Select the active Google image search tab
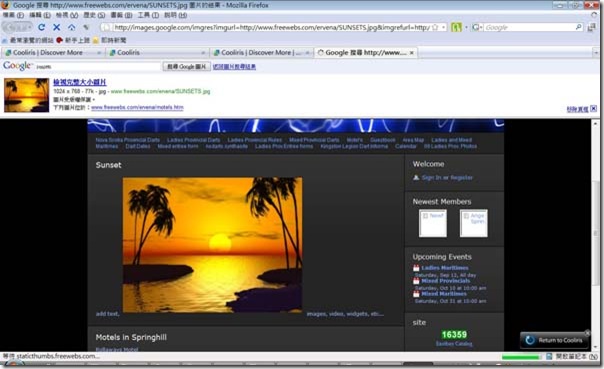The height and width of the screenshot is (369, 604). pos(366,52)
